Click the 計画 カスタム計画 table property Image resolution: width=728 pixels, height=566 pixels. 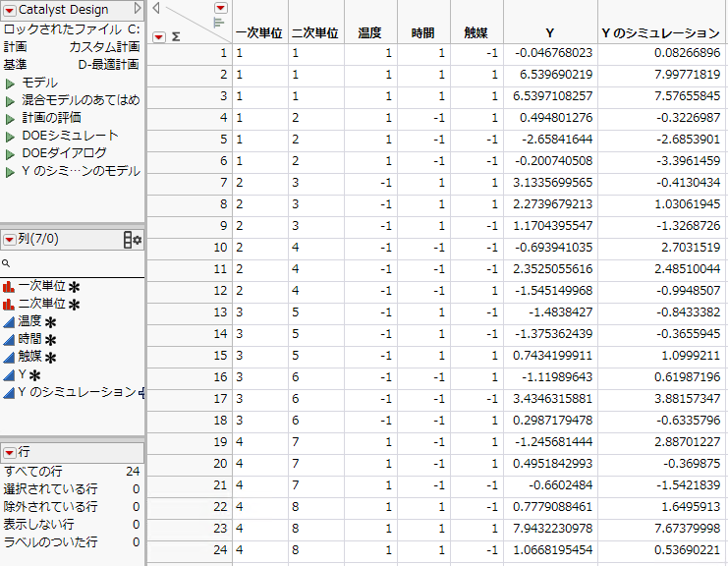[x=72, y=47]
